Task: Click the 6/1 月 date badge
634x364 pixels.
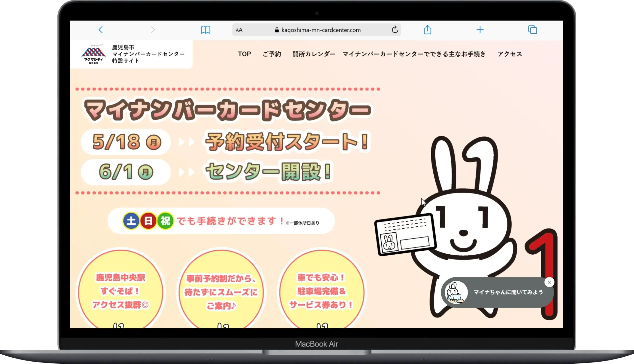Action: pyautogui.click(x=126, y=172)
